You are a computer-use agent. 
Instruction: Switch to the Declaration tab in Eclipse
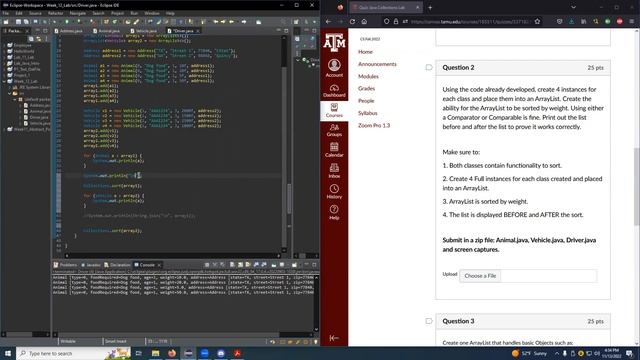117,265
